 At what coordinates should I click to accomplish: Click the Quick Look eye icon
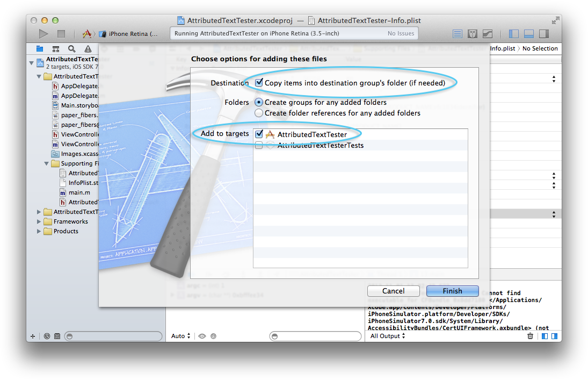point(202,336)
